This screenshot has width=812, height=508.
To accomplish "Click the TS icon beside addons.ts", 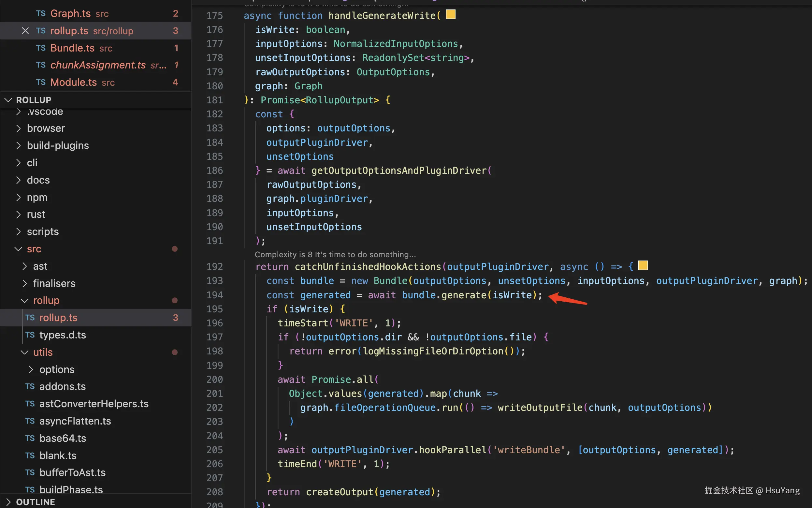I will click(x=30, y=386).
